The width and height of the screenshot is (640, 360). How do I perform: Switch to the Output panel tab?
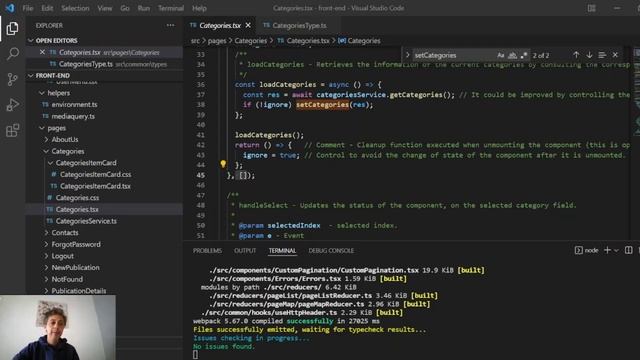tap(245, 251)
